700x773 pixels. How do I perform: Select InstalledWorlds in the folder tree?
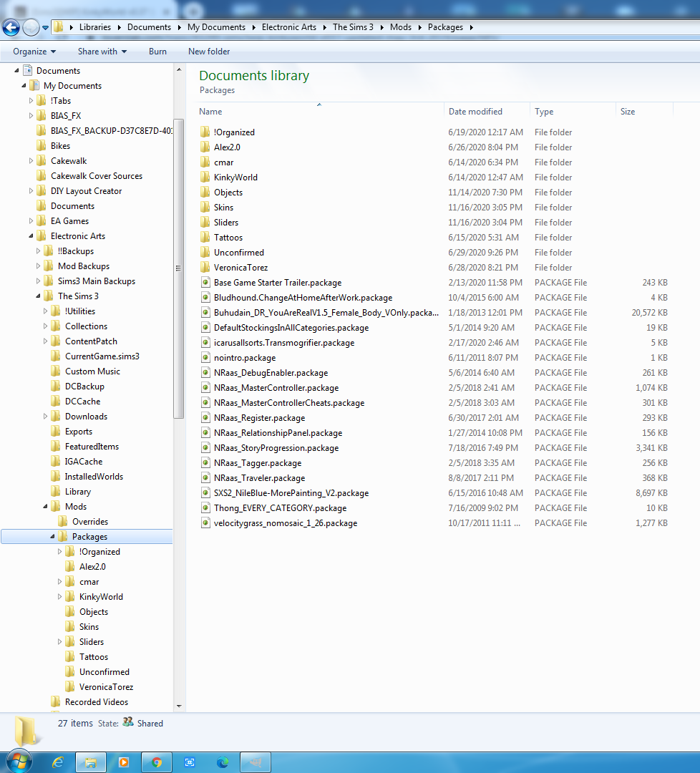coord(94,477)
